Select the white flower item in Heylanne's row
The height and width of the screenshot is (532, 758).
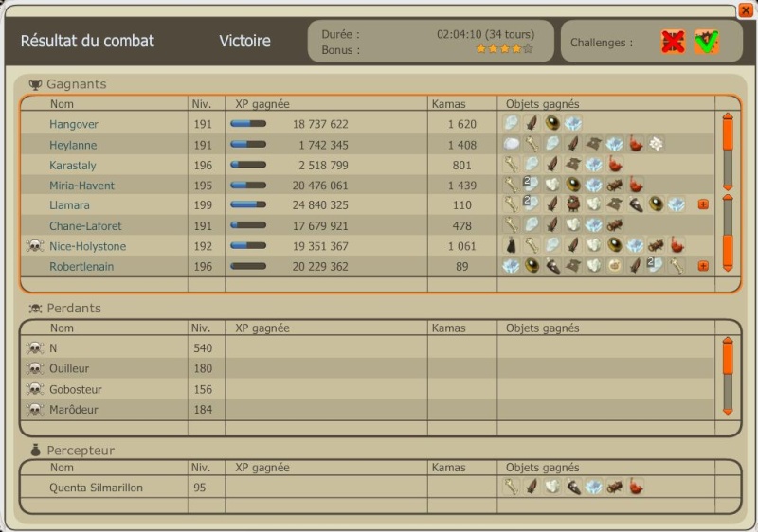tap(656, 144)
